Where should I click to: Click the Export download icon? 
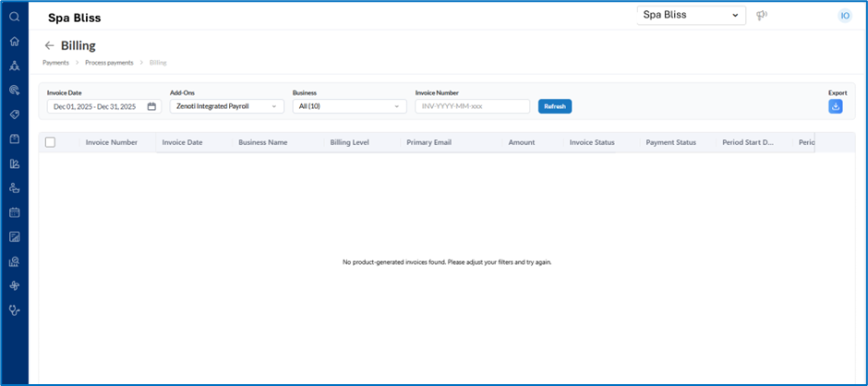click(x=836, y=106)
